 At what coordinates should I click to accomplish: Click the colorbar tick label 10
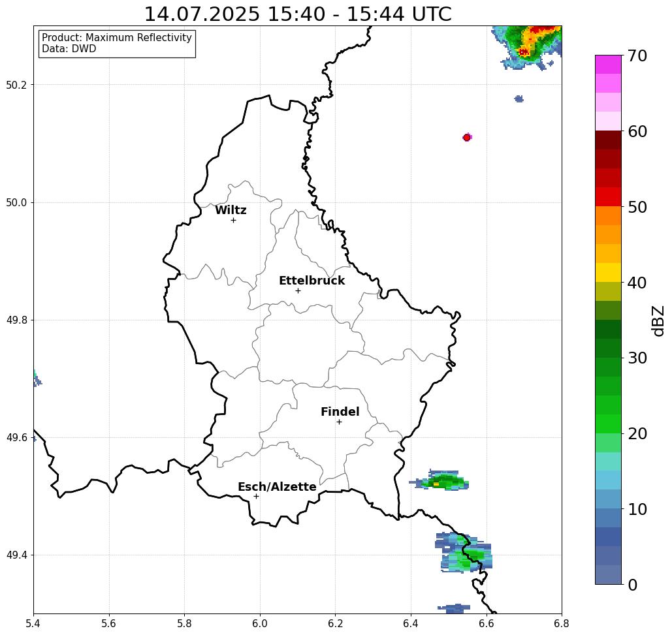pyautogui.click(x=637, y=509)
